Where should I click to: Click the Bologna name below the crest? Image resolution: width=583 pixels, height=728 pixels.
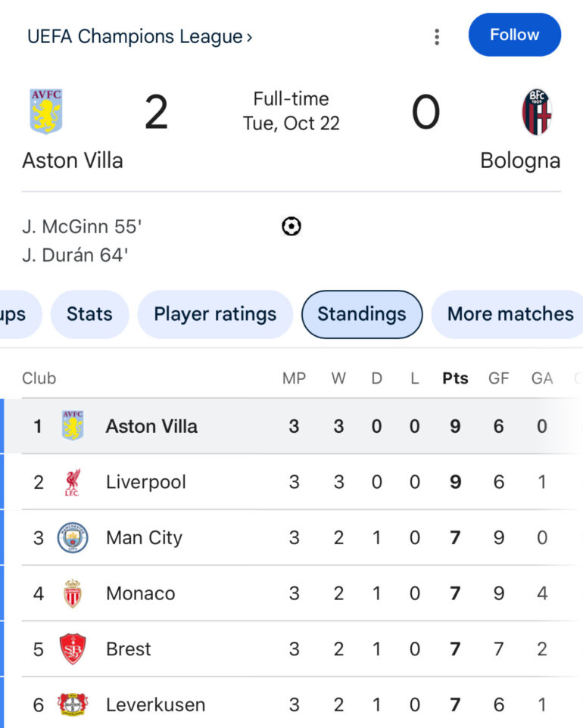520,160
